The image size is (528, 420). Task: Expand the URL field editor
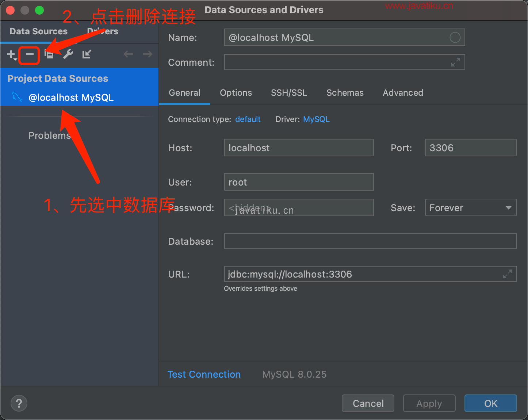(507, 274)
